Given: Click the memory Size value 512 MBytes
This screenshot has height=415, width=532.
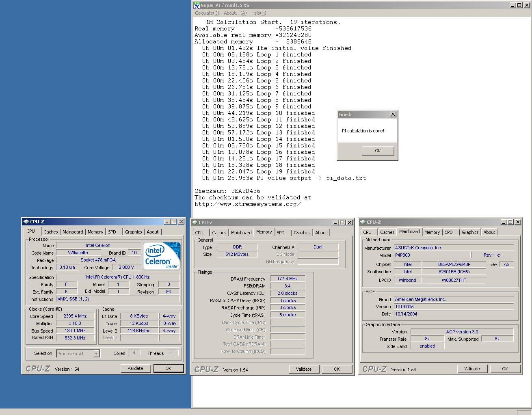Looking at the screenshot, I should (x=237, y=254).
